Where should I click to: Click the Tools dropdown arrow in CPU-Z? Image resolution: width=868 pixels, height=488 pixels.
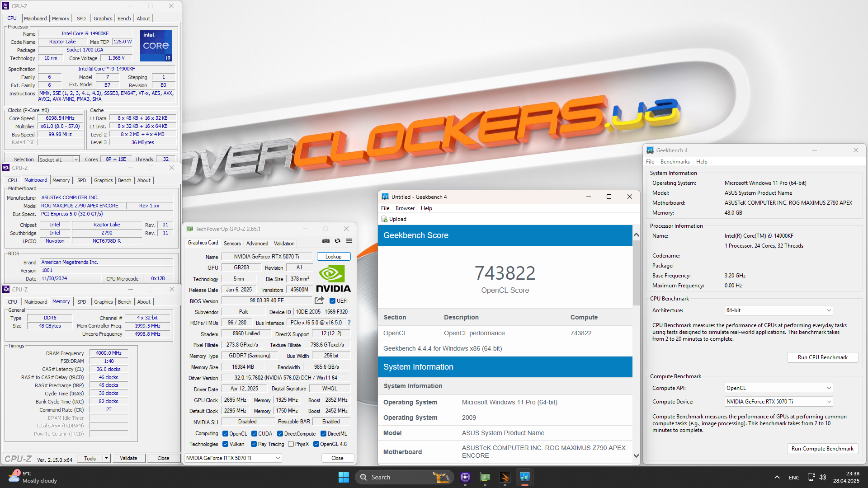coord(106,458)
